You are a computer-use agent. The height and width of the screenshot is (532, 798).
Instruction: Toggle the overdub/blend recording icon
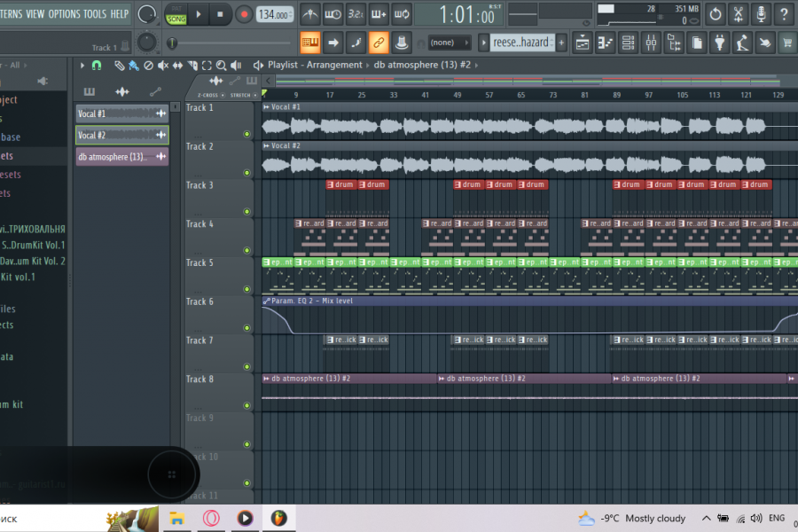coord(379,14)
